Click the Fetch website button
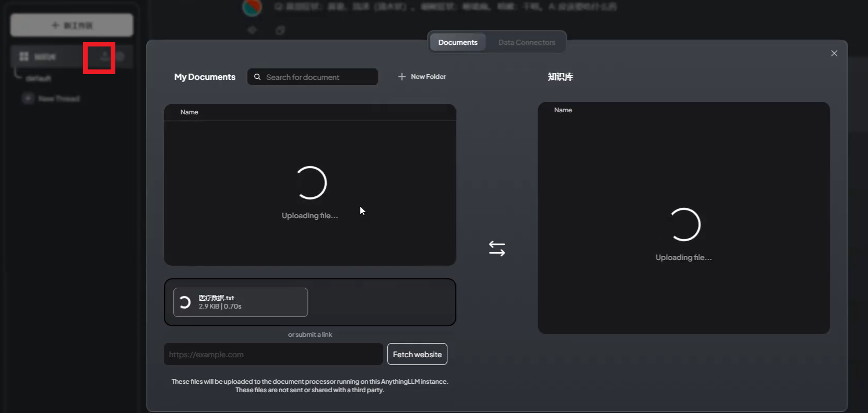The width and height of the screenshot is (868, 413). (417, 354)
